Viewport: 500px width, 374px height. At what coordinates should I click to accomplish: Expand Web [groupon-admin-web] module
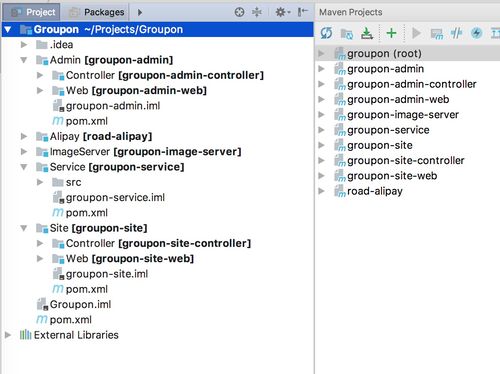coord(40,90)
